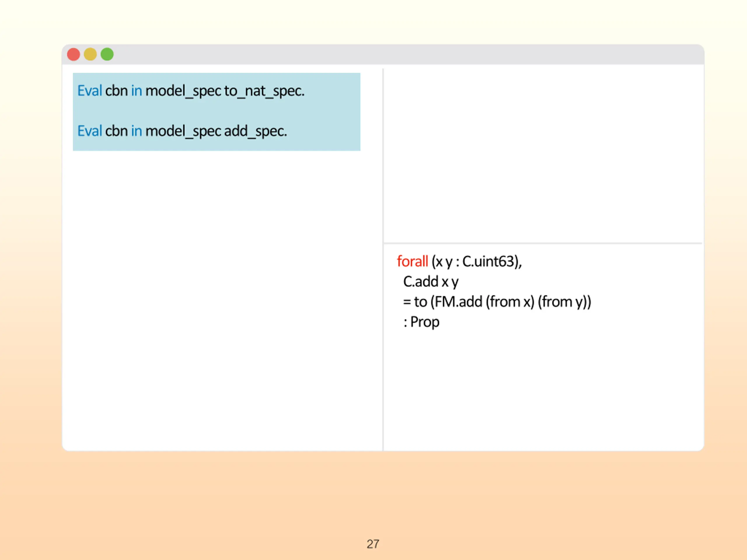Click the green maximize window button
Screen dimensions: 747x560
point(107,54)
